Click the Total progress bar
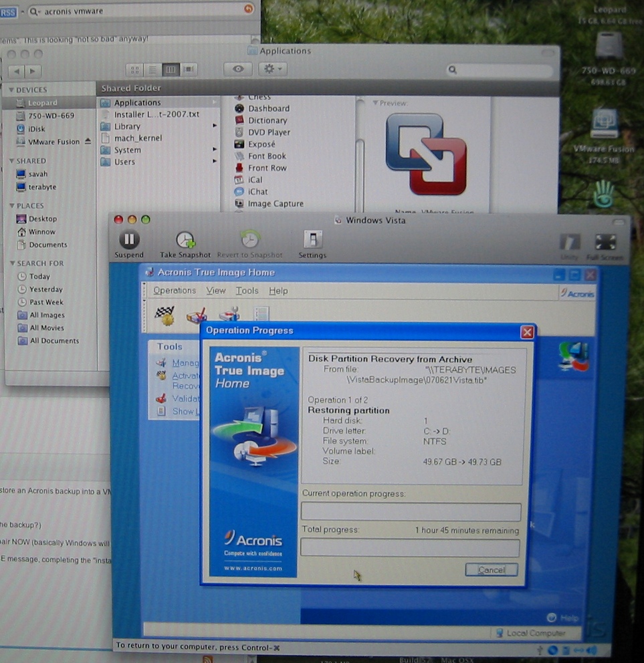Image resolution: width=644 pixels, height=663 pixels. tap(410, 547)
